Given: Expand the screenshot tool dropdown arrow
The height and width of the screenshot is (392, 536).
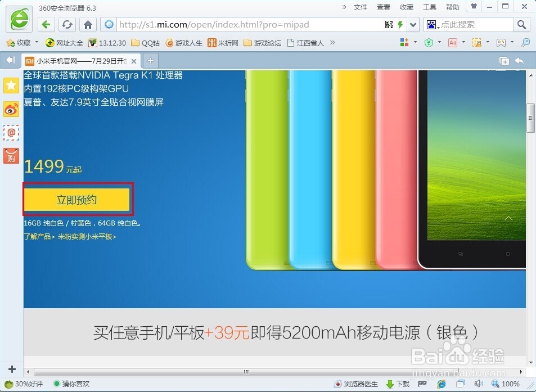Looking at the screenshot, I should pyautogui.click(x=488, y=42).
